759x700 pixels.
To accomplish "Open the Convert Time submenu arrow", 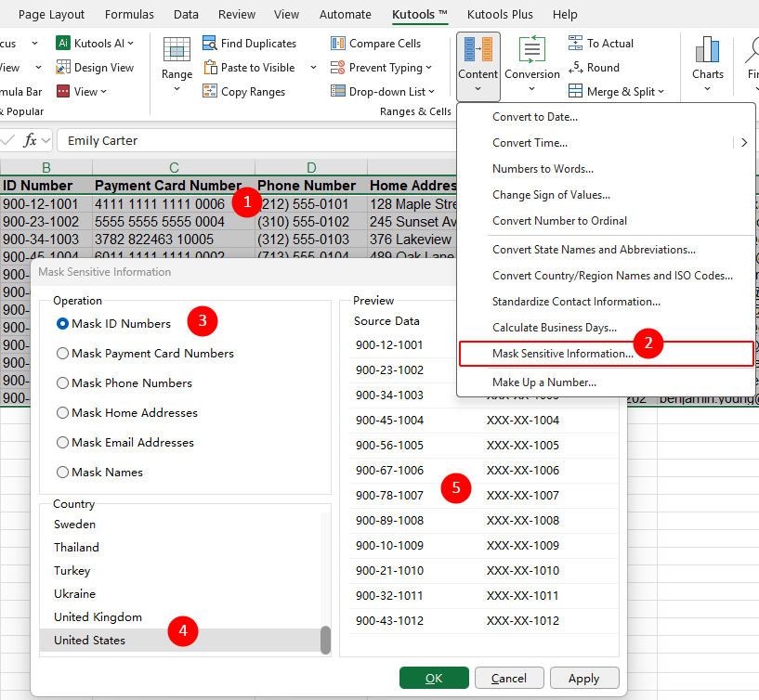I will pos(744,143).
